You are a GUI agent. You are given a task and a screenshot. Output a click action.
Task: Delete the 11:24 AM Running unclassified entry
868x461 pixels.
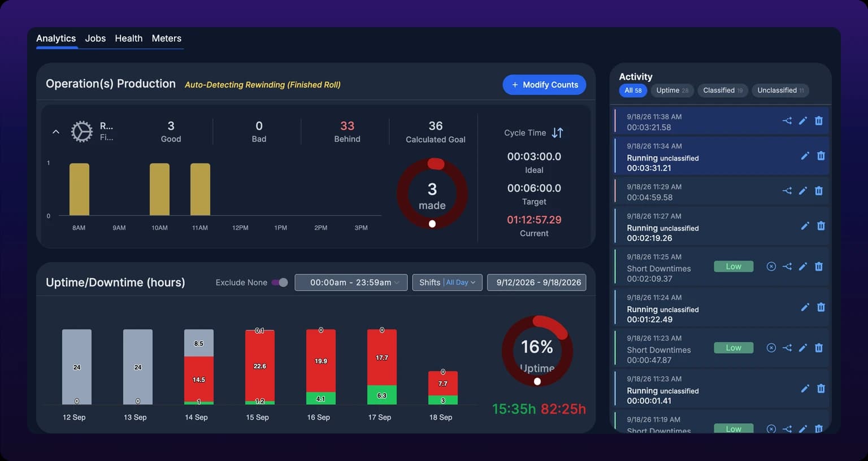(821, 307)
